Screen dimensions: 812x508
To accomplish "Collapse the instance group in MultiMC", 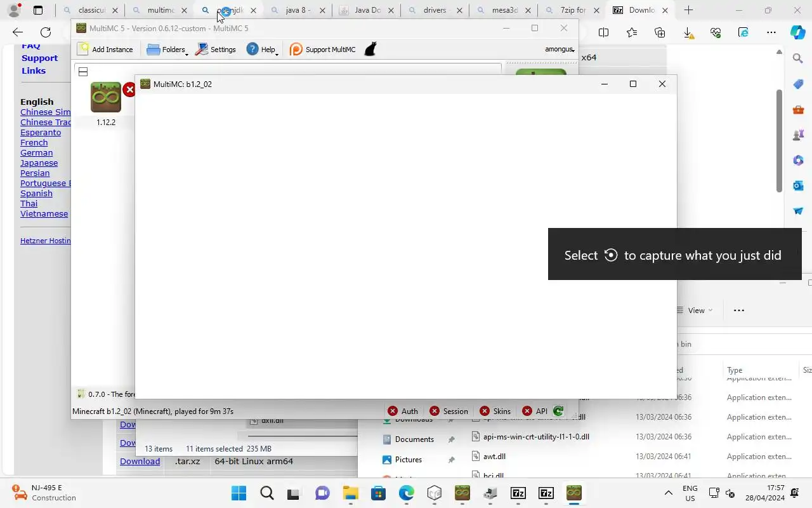I will (83, 72).
